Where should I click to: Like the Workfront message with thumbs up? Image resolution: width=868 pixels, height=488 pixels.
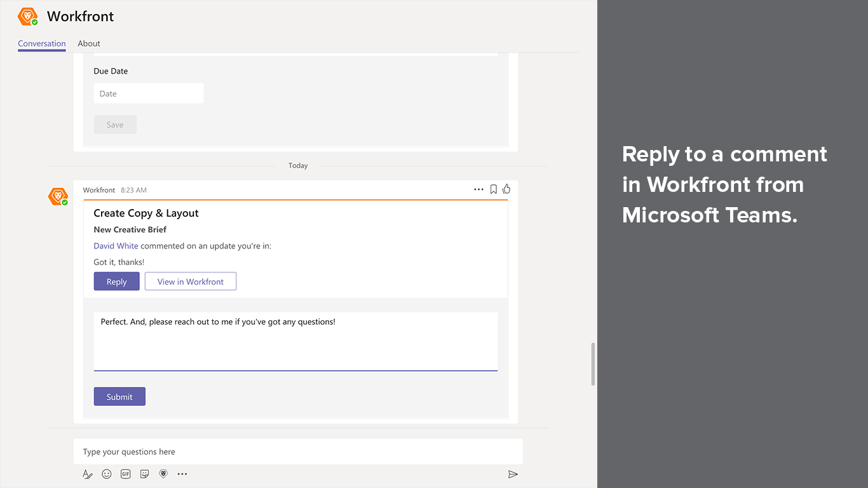point(506,189)
